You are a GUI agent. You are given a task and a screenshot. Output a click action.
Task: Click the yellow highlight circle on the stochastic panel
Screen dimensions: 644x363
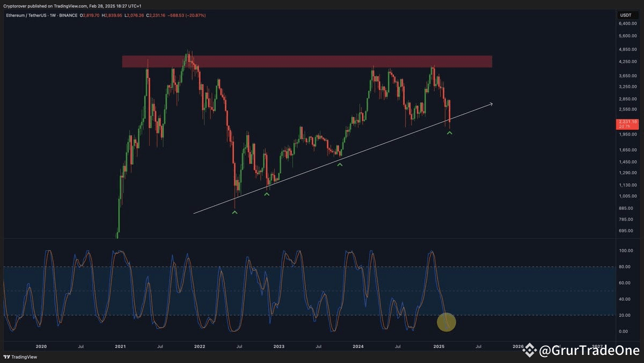tap(446, 322)
